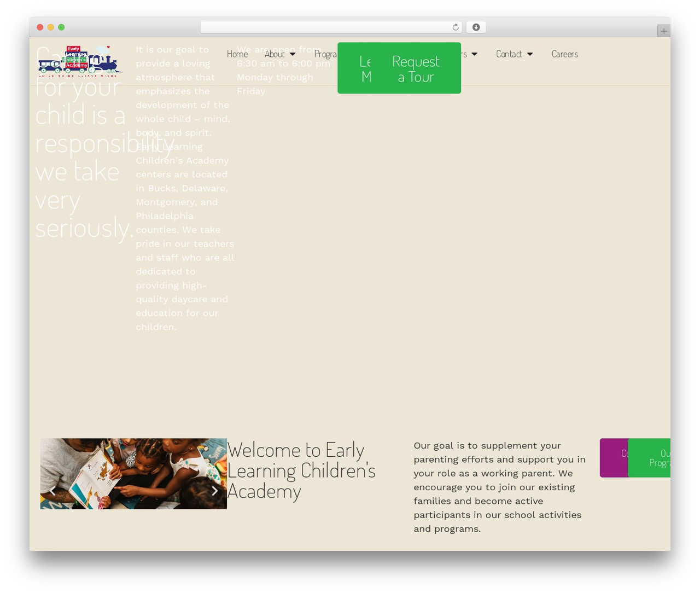Screen dimensions: 700x593
Task: Expand the Contact menu dropdown arrow
Action: click(x=530, y=54)
